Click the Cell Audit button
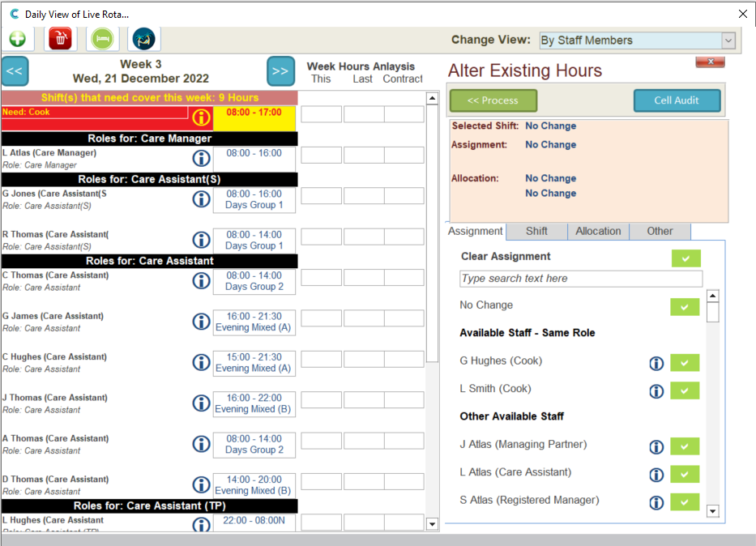This screenshot has width=756, height=546. (x=677, y=100)
